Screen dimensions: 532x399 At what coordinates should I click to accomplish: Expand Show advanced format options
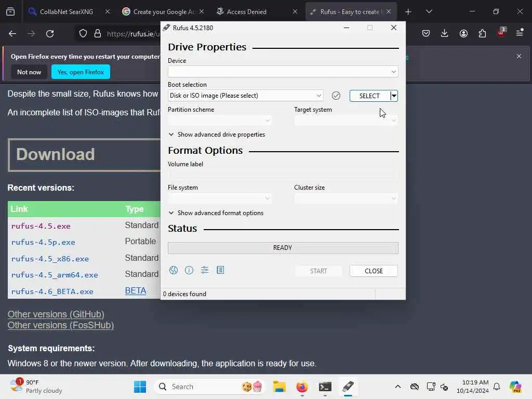216,213
